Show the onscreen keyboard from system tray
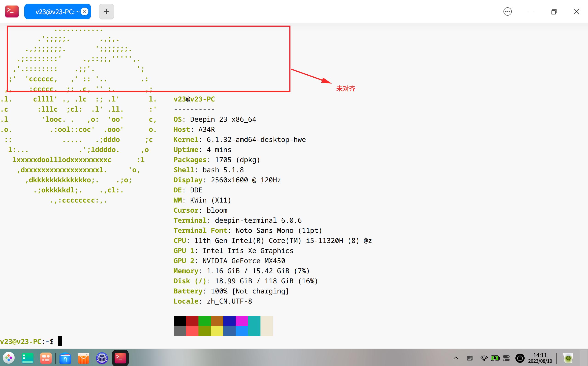The width and height of the screenshot is (588, 366). pos(470,358)
